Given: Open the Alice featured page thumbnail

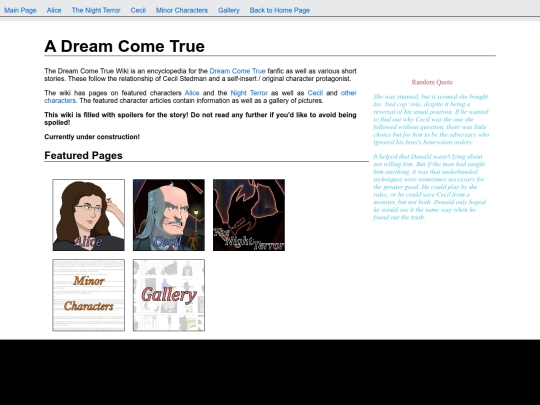Looking at the screenshot, I should tap(89, 215).
